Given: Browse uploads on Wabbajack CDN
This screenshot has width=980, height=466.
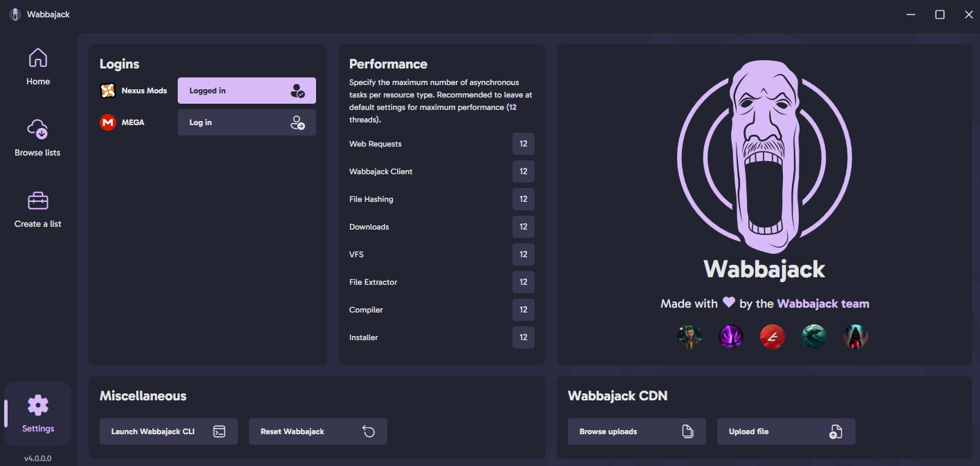Looking at the screenshot, I should (x=637, y=431).
